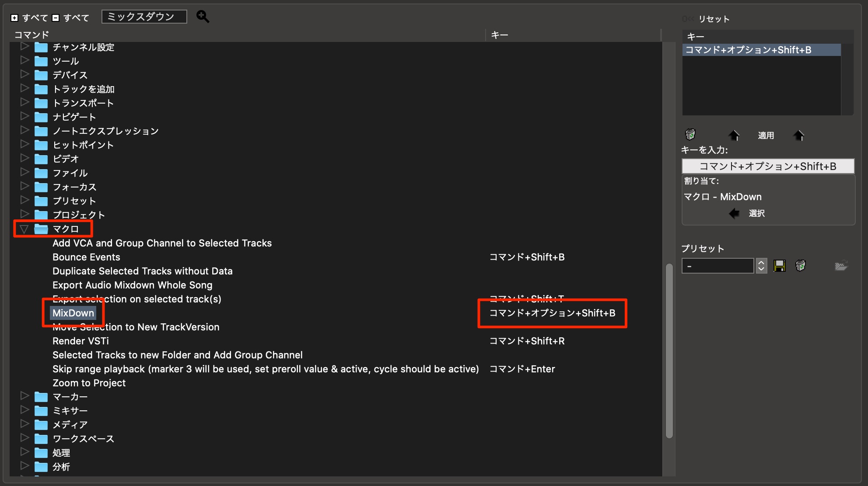The width and height of the screenshot is (868, 486).
Task: Click the キー column header in command list
Action: click(x=500, y=35)
